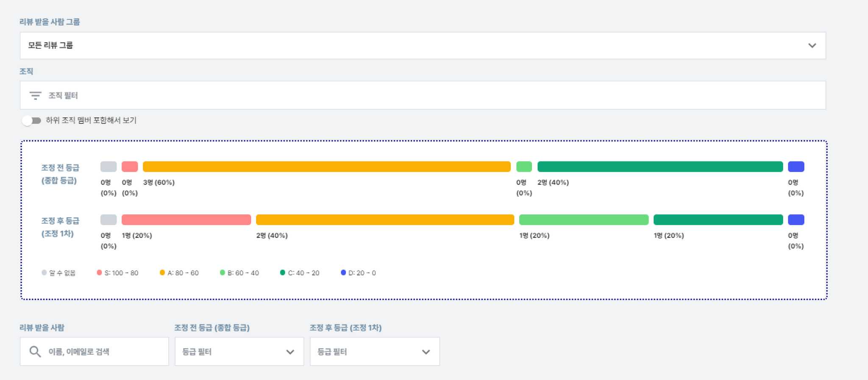Click the S: 100 - 80 legend item
The height and width of the screenshot is (380, 868).
tap(117, 273)
